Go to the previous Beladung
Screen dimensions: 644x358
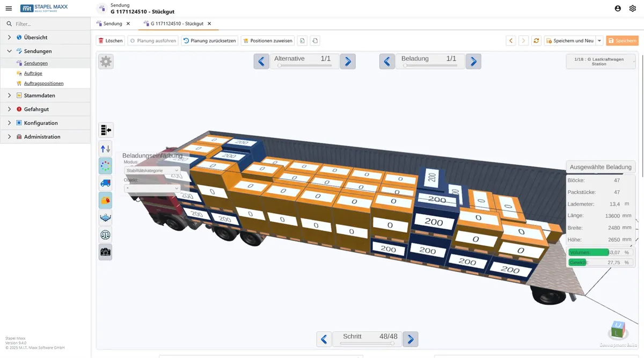pos(387,61)
